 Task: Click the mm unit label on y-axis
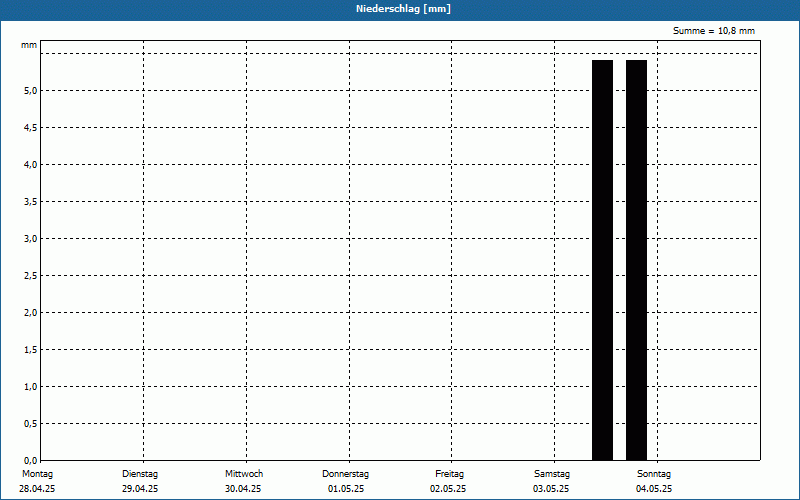point(29,45)
